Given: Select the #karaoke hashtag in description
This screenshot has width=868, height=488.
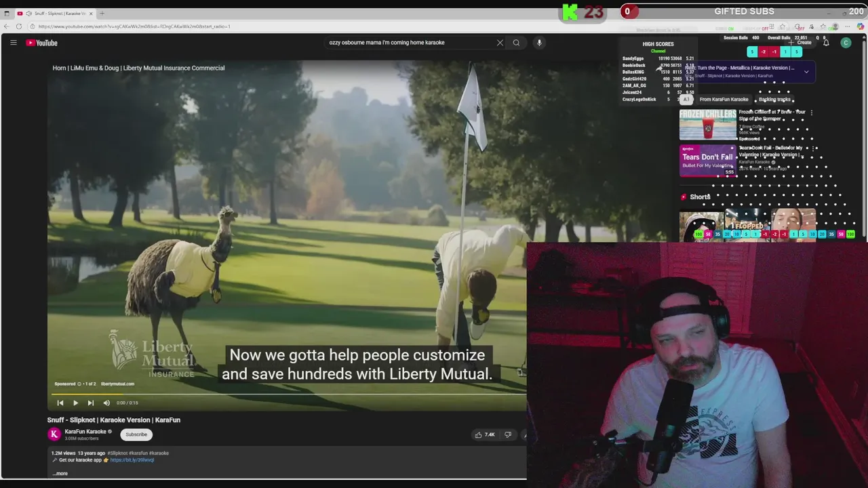Looking at the screenshot, I should coord(159,453).
